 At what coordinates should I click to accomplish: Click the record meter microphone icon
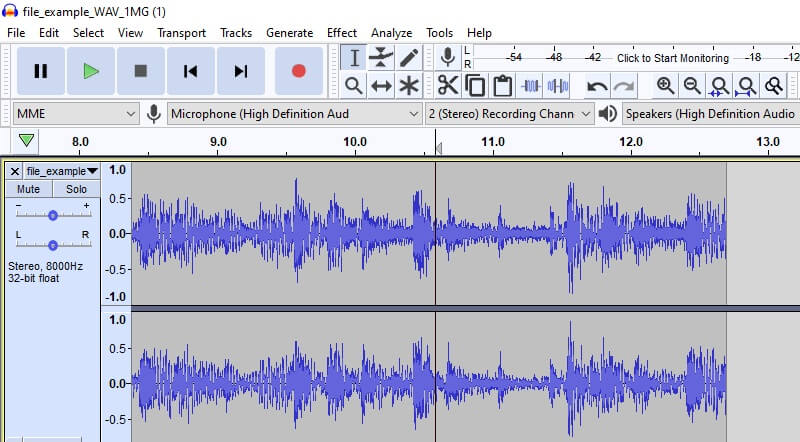tap(448, 57)
